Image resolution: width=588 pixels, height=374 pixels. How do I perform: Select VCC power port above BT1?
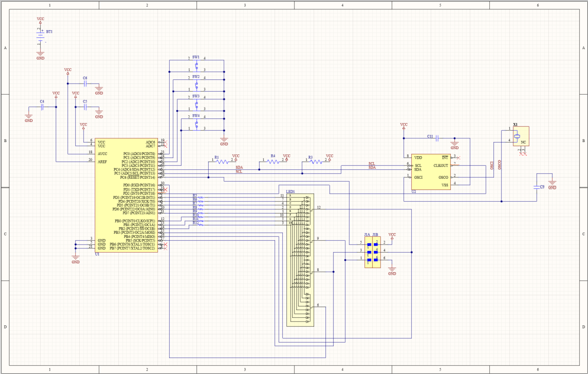pyautogui.click(x=40, y=20)
